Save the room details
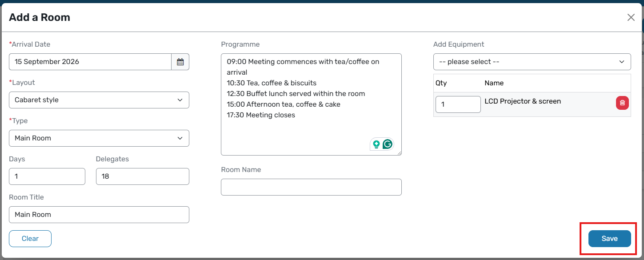 pyautogui.click(x=610, y=239)
